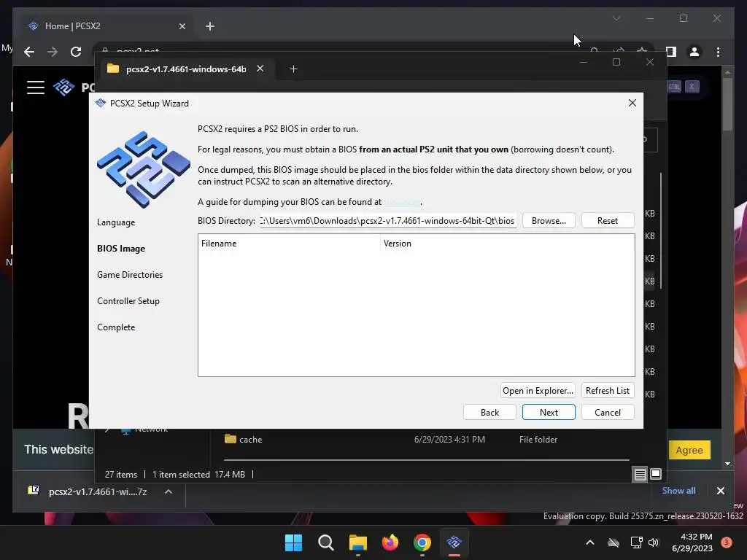747x560 pixels.
Task: Open Google Chrome from taskbar
Action: pyautogui.click(x=422, y=542)
